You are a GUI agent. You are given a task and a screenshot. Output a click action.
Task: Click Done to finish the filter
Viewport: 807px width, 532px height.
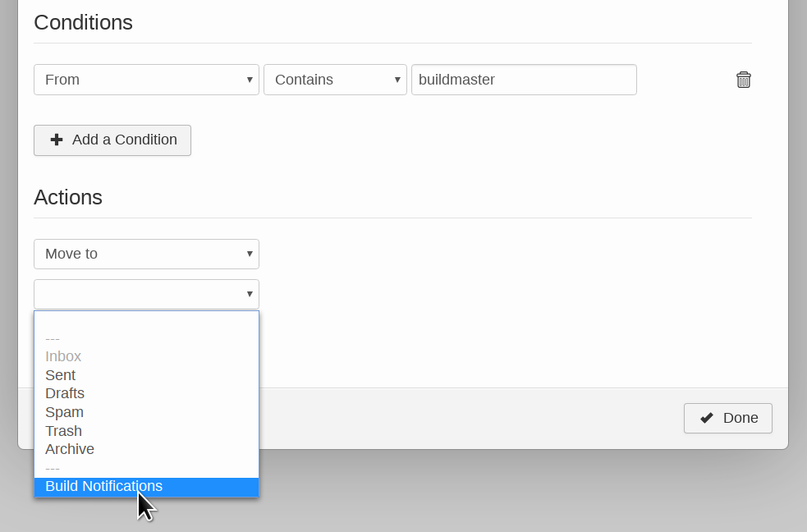[x=728, y=418]
